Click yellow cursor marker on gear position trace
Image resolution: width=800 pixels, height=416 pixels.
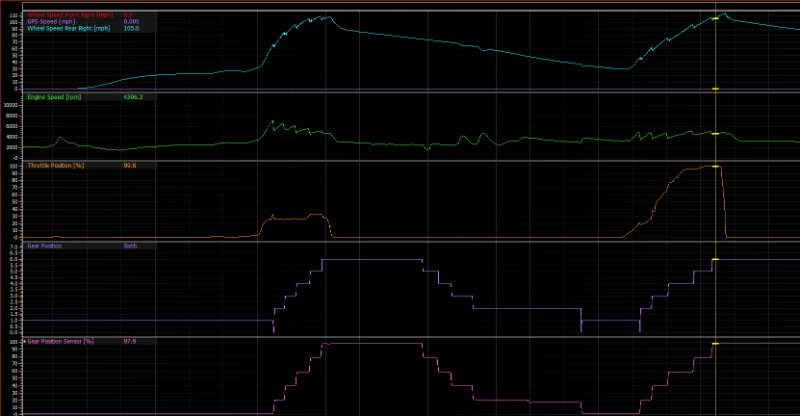pyautogui.click(x=715, y=259)
